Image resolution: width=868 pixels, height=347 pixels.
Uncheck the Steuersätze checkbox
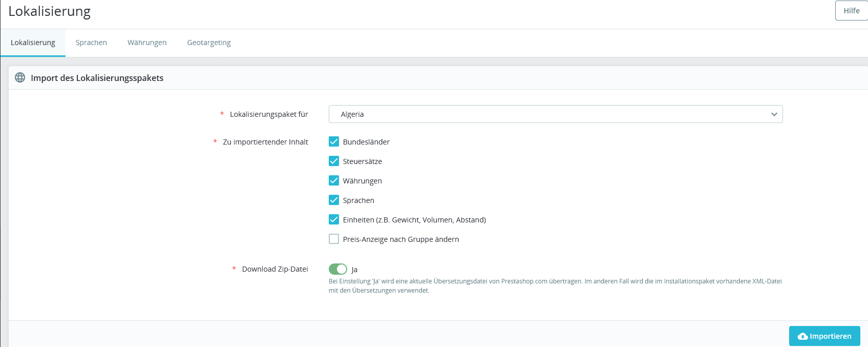(x=334, y=161)
